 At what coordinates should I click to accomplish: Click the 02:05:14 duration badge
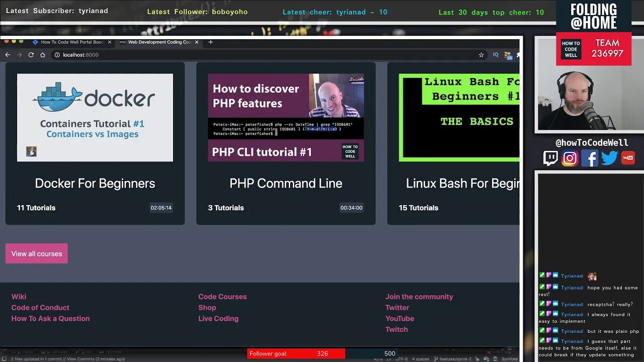[161, 208]
